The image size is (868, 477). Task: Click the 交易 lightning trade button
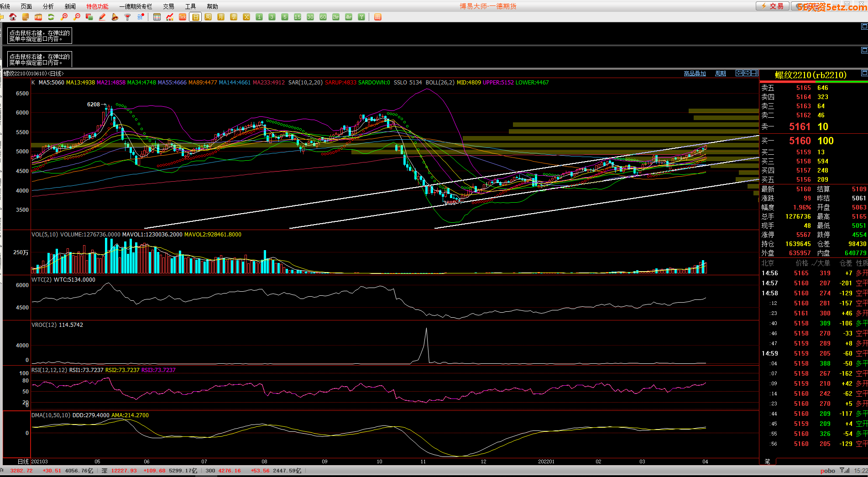pyautogui.click(x=773, y=6)
